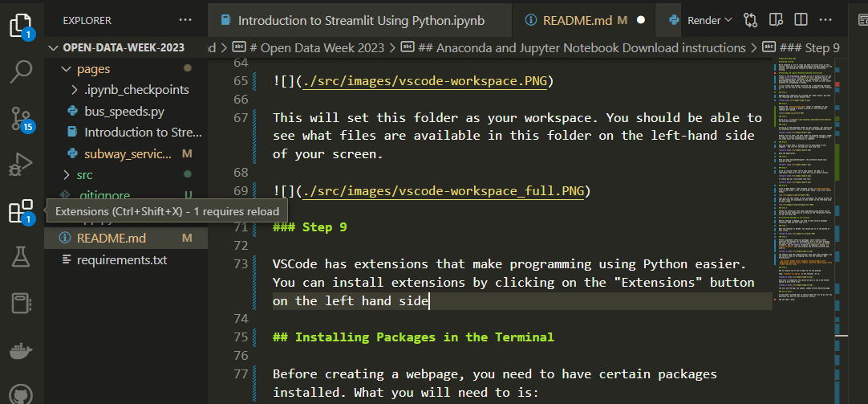Viewport: 868px width, 404px height.
Task: Click line number 73 in the gutter
Action: tap(241, 263)
